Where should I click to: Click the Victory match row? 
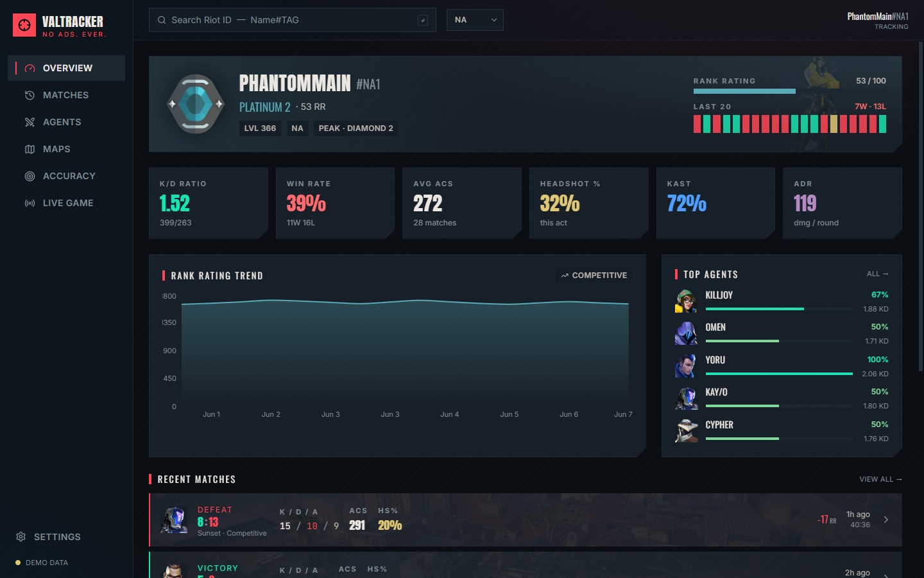(x=526, y=565)
